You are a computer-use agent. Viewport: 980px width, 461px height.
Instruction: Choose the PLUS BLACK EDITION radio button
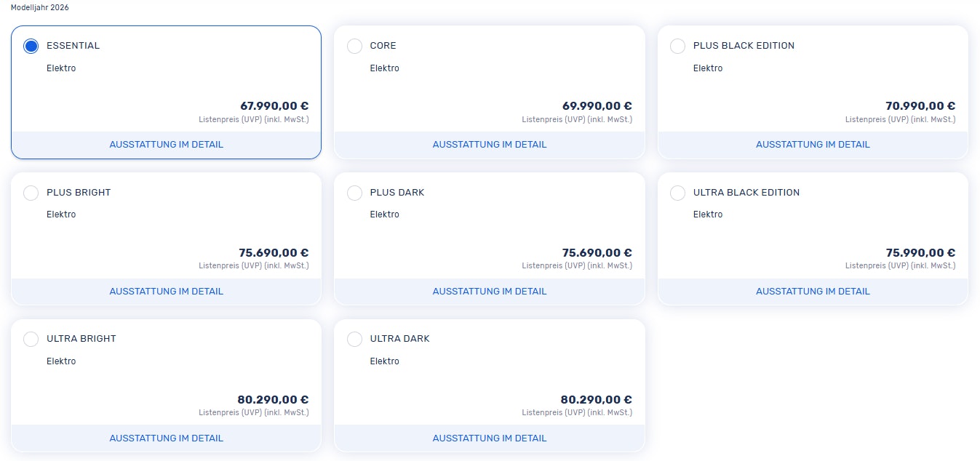point(677,46)
